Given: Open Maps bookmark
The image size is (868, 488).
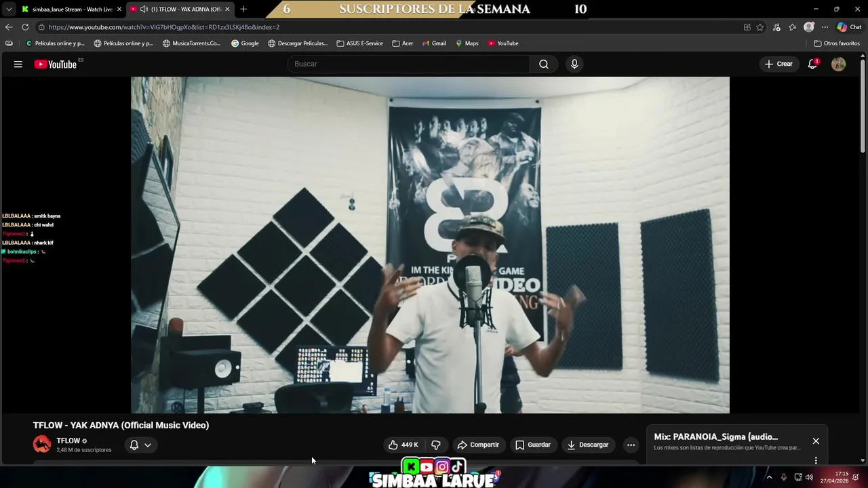Looking at the screenshot, I should click(467, 43).
